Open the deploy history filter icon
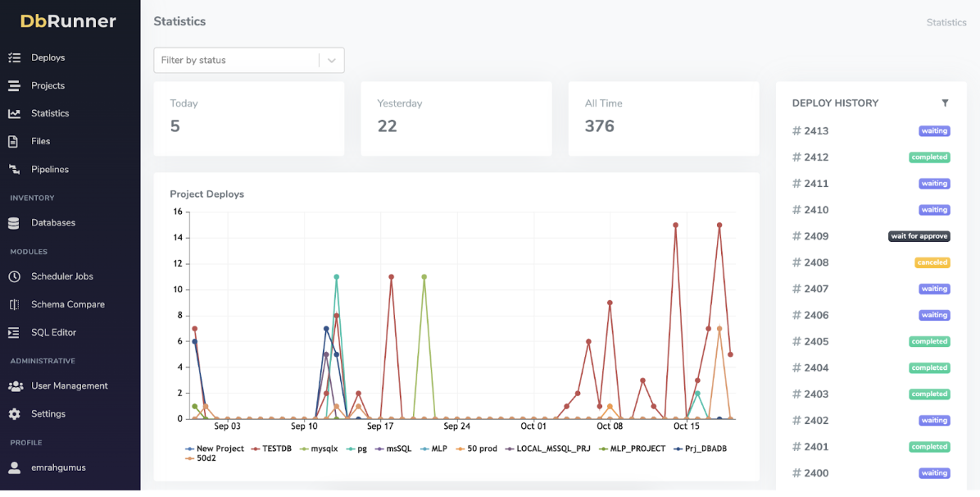This screenshot has height=497, width=980. [945, 103]
